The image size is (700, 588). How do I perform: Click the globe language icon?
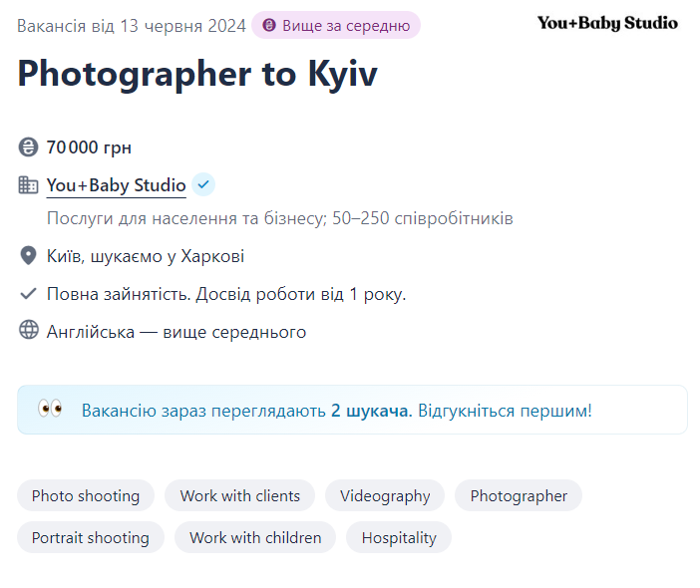[x=28, y=331]
